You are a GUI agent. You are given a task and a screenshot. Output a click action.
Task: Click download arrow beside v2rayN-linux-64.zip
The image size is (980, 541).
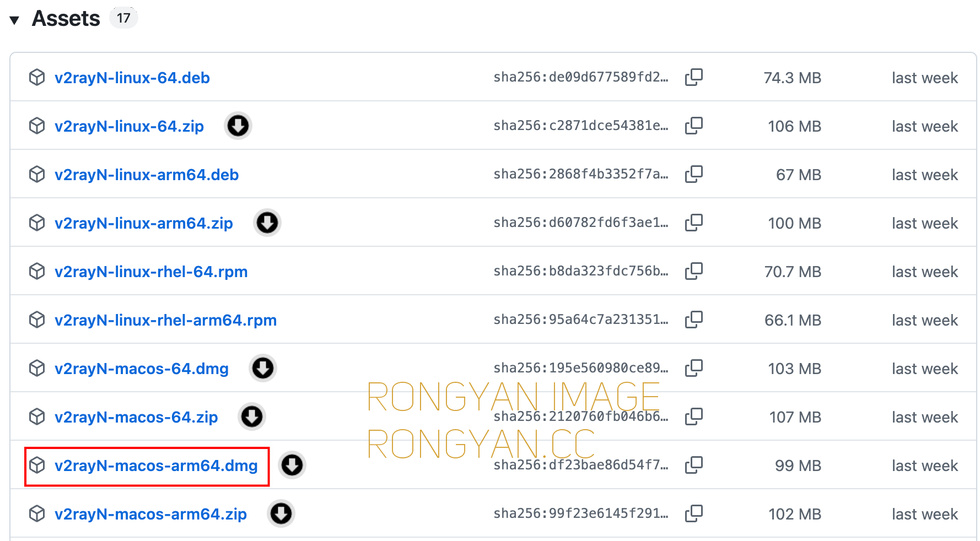tap(238, 126)
